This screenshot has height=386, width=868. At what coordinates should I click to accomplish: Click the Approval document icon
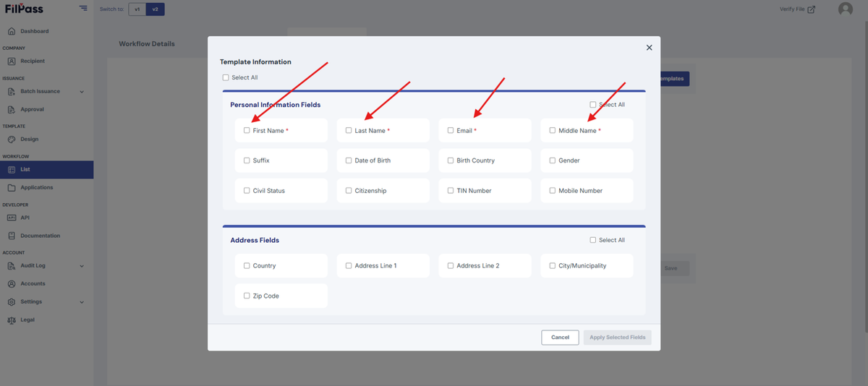(x=12, y=109)
